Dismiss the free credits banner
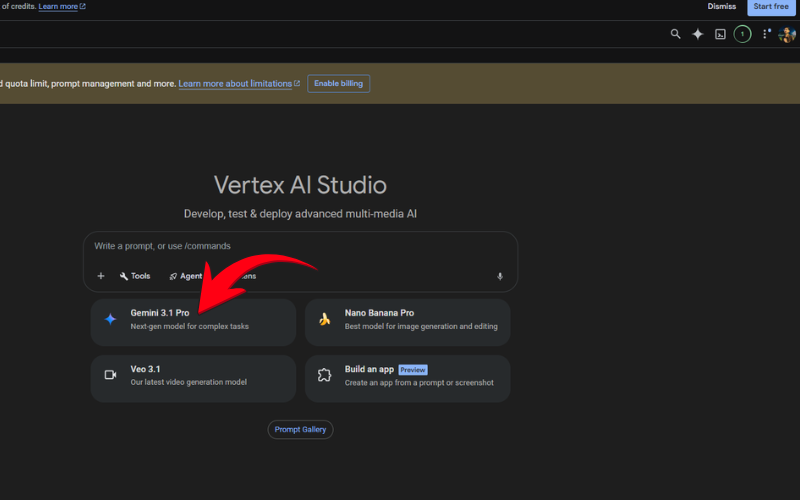 pyautogui.click(x=721, y=6)
